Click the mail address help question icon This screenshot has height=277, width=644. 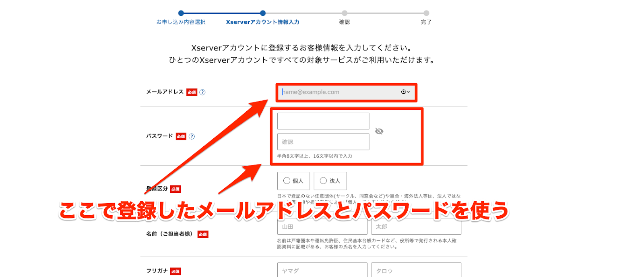pyautogui.click(x=202, y=92)
